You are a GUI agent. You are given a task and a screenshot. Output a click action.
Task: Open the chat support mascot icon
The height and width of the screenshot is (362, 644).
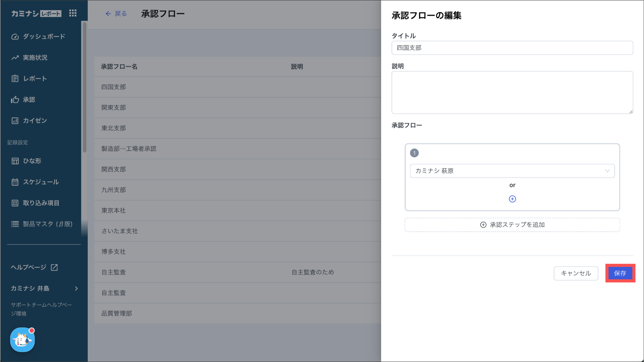click(22, 340)
